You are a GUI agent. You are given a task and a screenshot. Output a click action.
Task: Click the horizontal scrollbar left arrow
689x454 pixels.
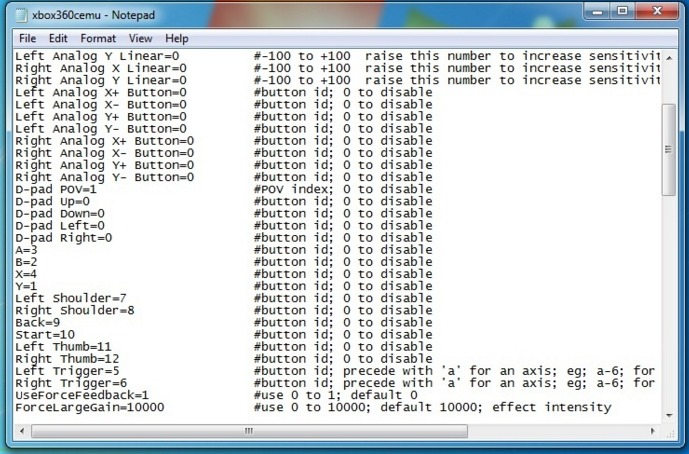point(22,431)
